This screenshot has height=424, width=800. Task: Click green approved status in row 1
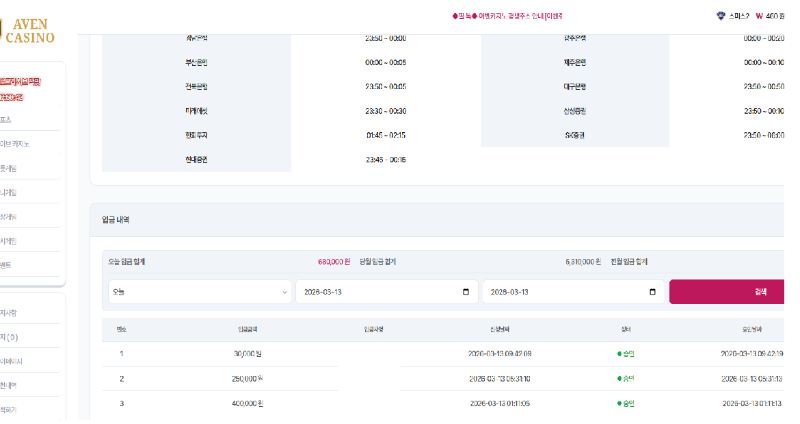[x=627, y=353]
